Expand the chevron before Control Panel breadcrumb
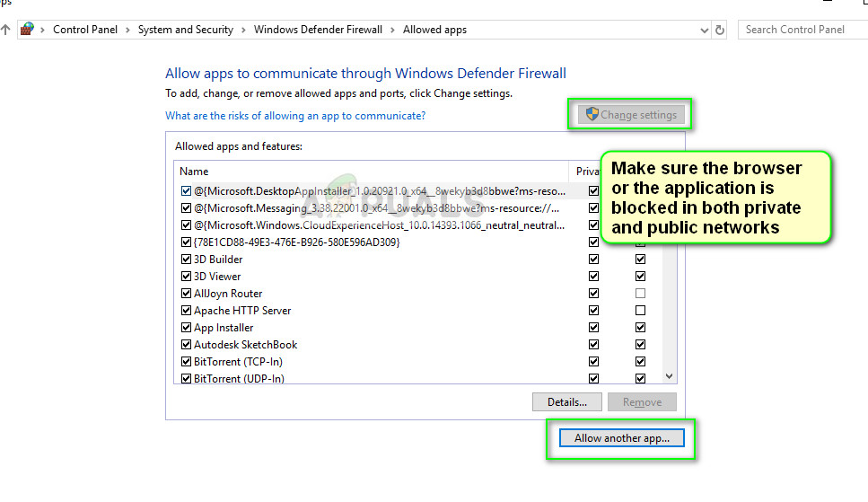 [42, 30]
